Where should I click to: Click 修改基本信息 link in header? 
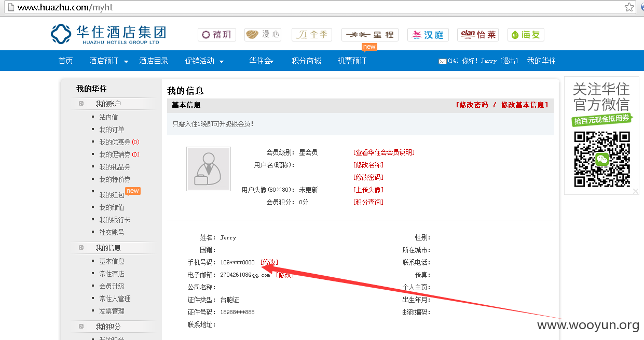(x=523, y=105)
